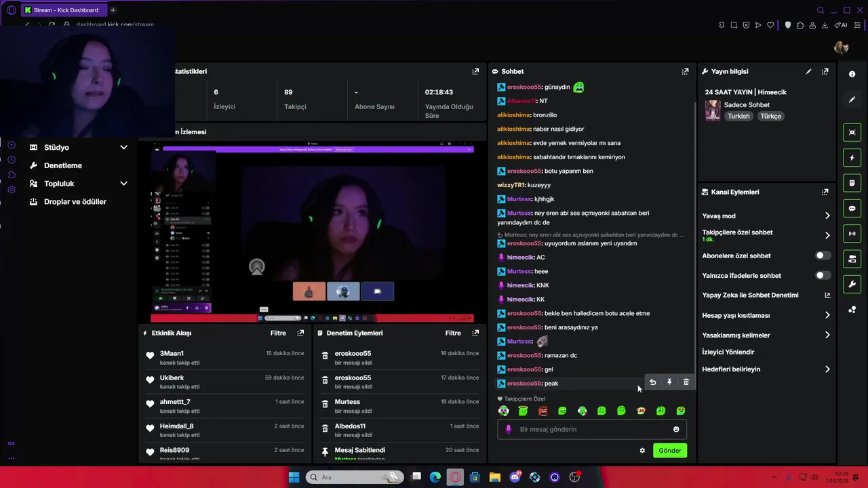Toggle the lightning bolt activity panel icon

click(x=852, y=158)
